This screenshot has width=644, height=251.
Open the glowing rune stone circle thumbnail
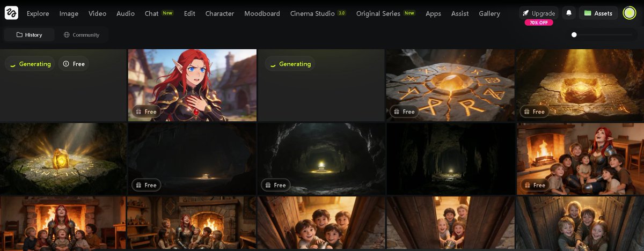point(450,85)
